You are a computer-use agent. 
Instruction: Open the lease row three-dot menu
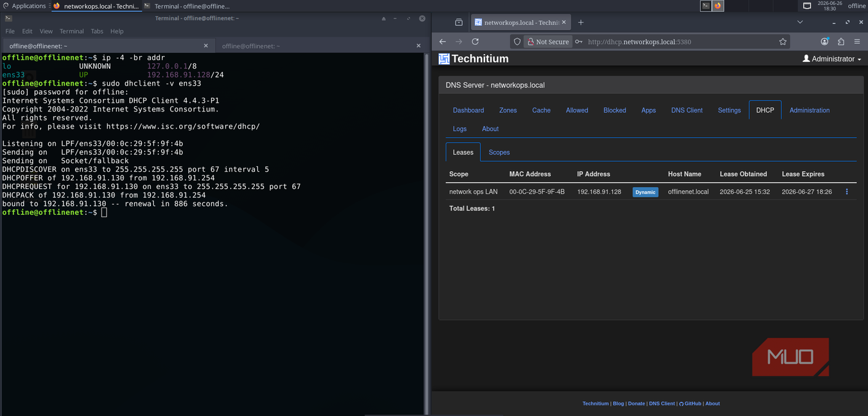tap(846, 191)
